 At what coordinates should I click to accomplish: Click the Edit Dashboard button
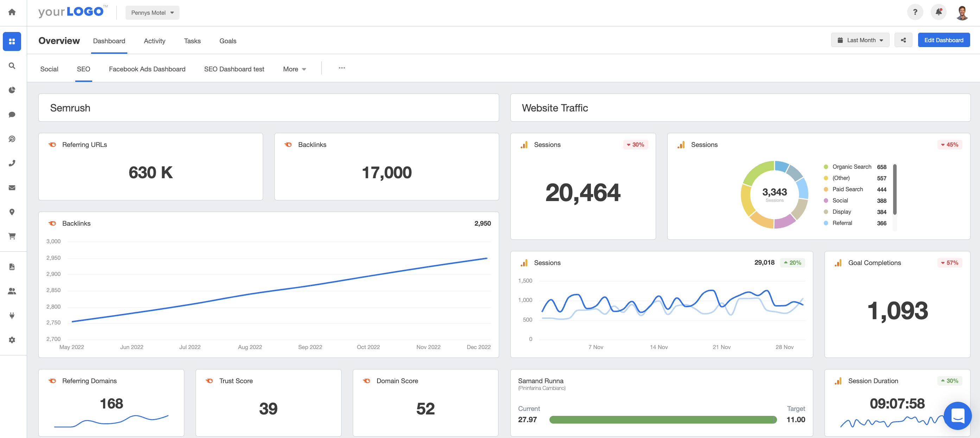[943, 40]
